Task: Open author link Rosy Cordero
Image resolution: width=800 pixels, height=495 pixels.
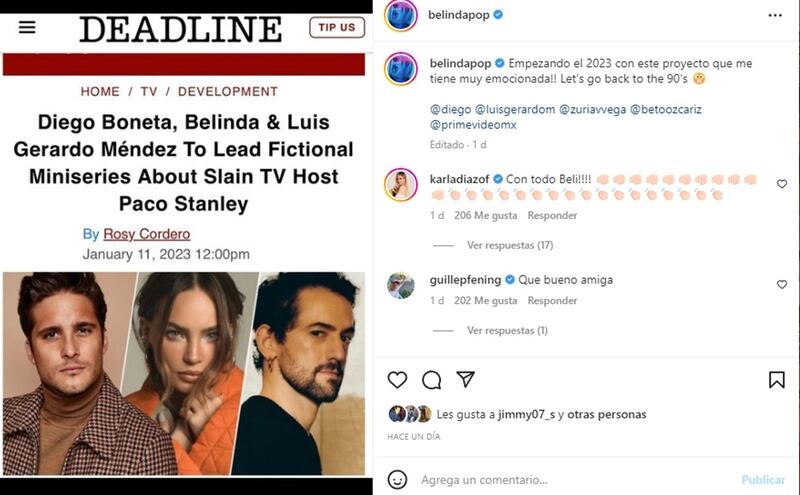Action: tap(146, 234)
